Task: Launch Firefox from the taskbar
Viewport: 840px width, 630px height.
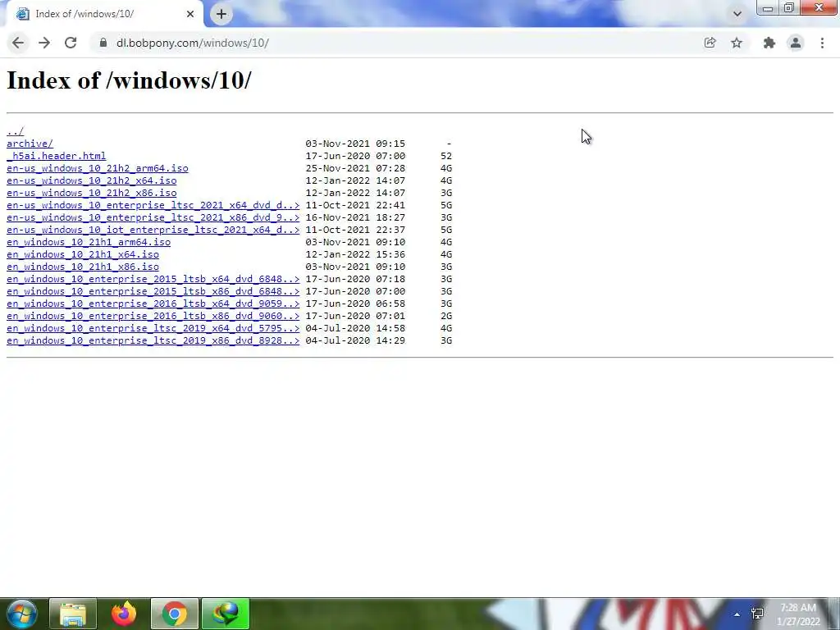Action: (x=124, y=614)
